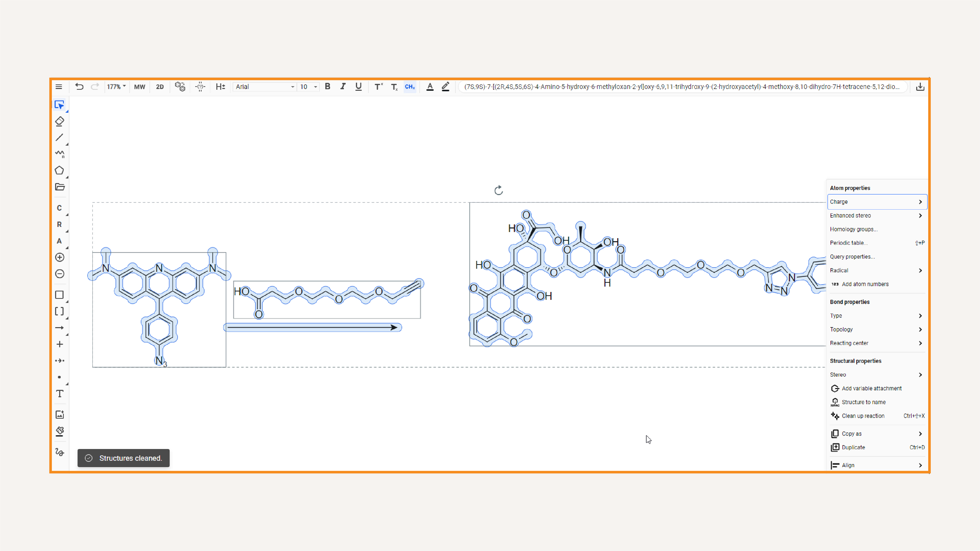Screen dimensions: 980x551
Task: Expand the Stereo submenu
Action: [877, 374]
